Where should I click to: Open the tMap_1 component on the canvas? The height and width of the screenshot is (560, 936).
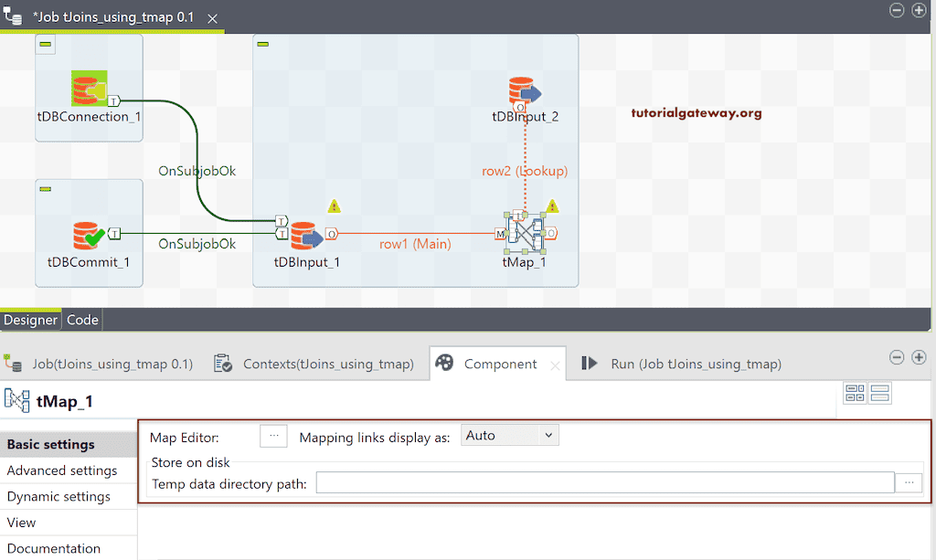523,233
